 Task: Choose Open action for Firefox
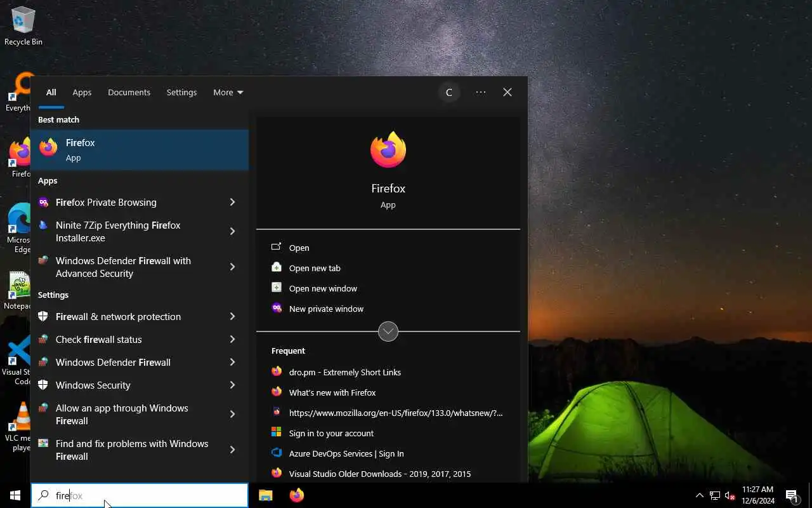pyautogui.click(x=388, y=248)
